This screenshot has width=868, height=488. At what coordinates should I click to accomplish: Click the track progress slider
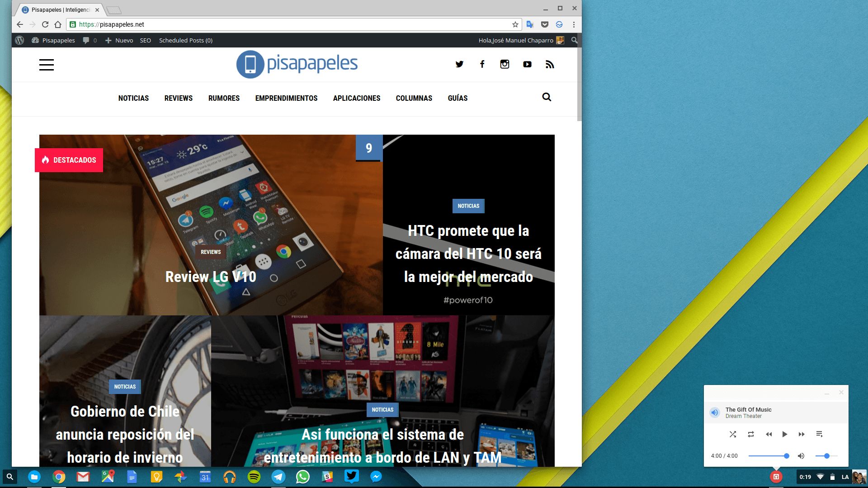[769, 456]
